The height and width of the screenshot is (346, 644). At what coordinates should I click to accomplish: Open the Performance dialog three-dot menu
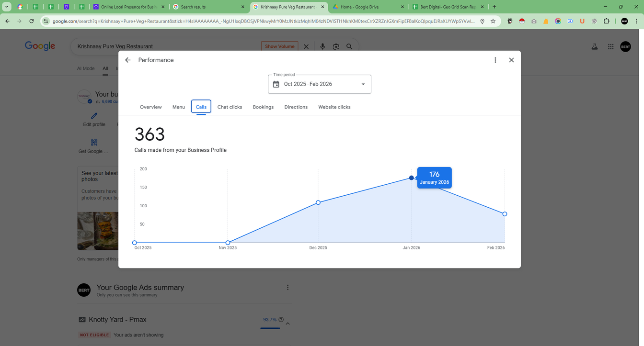click(x=495, y=60)
